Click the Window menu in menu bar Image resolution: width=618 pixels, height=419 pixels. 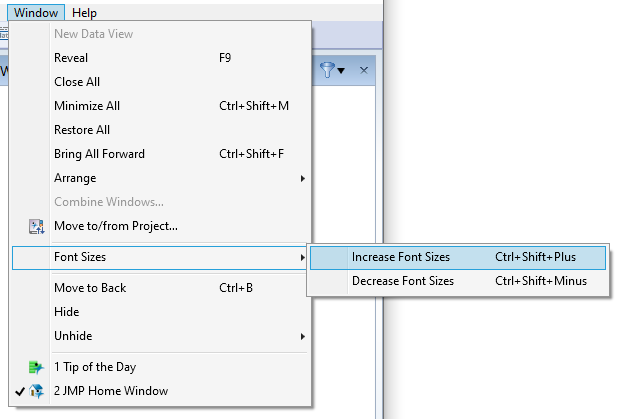[36, 13]
